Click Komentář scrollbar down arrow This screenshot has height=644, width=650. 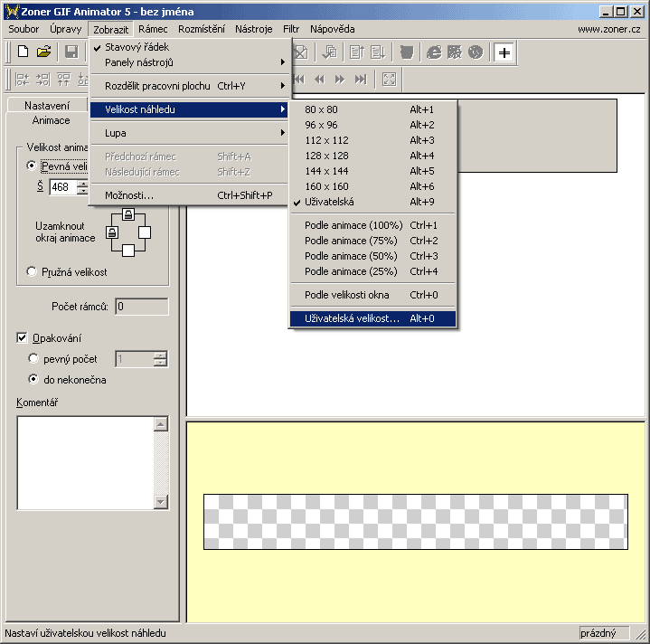click(x=161, y=502)
